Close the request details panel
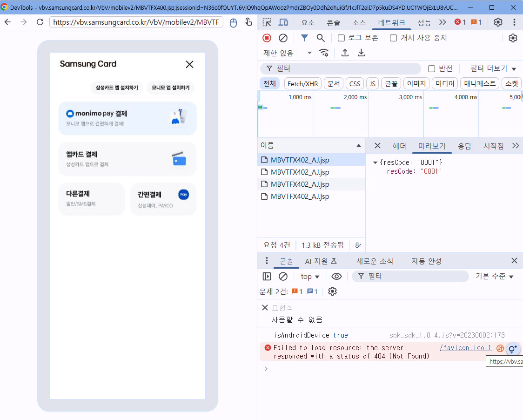The image size is (523, 420). (377, 146)
